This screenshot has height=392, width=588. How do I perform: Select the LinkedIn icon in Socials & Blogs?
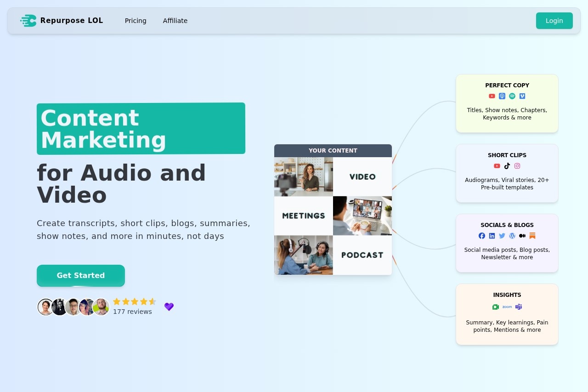coord(492,236)
